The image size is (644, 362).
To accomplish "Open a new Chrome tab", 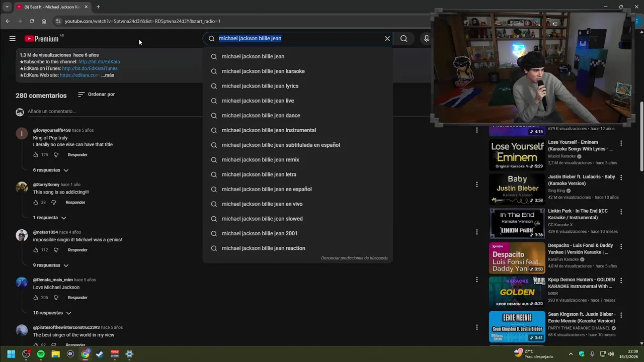I will click(x=98, y=7).
